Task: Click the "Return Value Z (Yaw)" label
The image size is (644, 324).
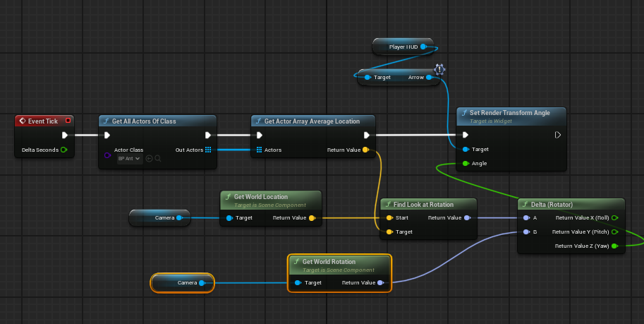Action: coord(582,246)
